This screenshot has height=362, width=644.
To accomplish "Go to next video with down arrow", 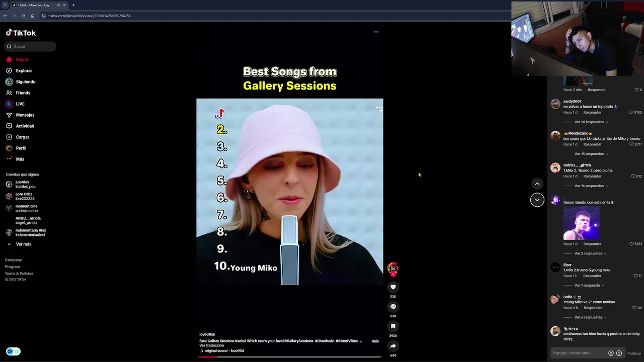I will point(537,200).
